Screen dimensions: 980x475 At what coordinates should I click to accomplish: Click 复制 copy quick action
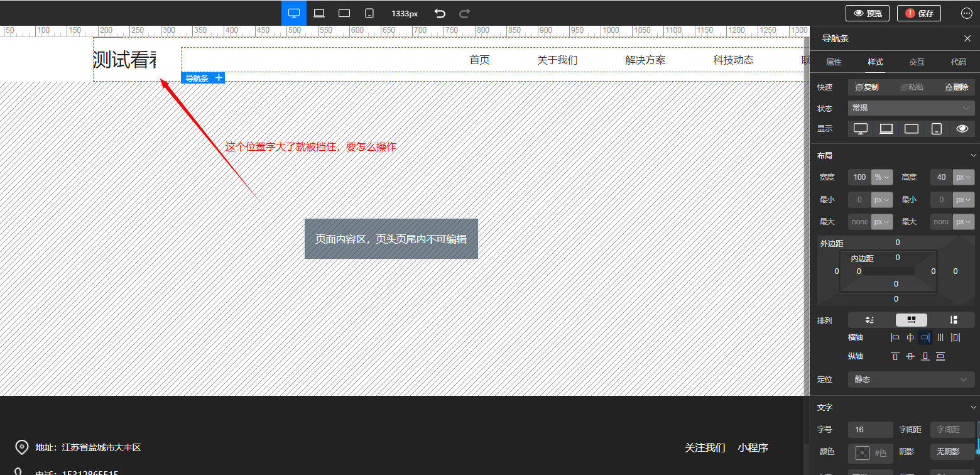click(867, 87)
